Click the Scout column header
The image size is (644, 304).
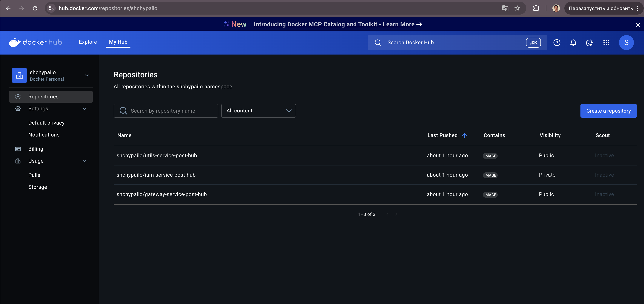coord(603,135)
